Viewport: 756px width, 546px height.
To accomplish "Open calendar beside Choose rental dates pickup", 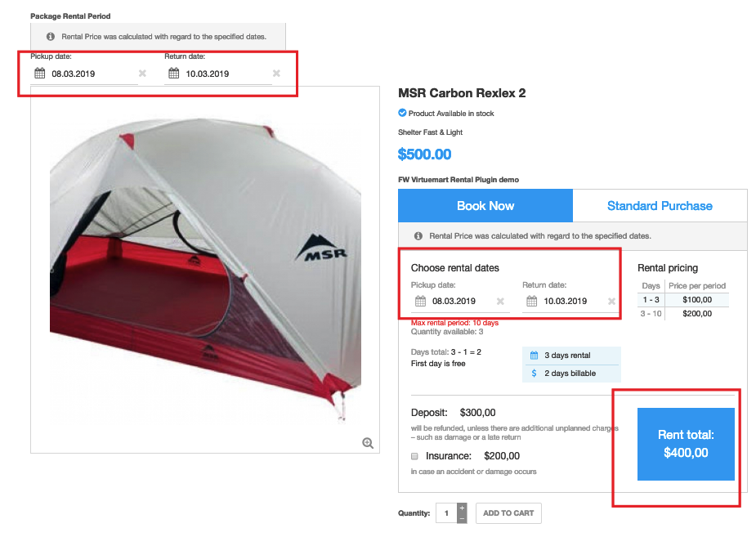I will tap(419, 301).
